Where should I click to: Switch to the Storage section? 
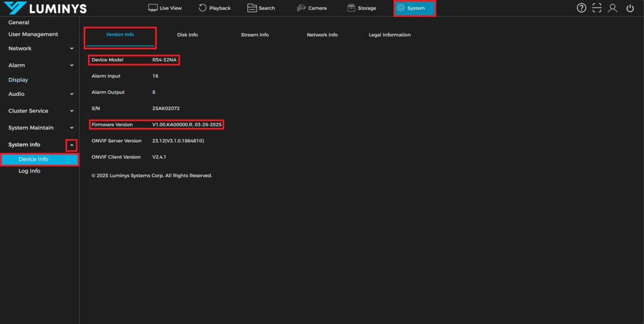[362, 8]
